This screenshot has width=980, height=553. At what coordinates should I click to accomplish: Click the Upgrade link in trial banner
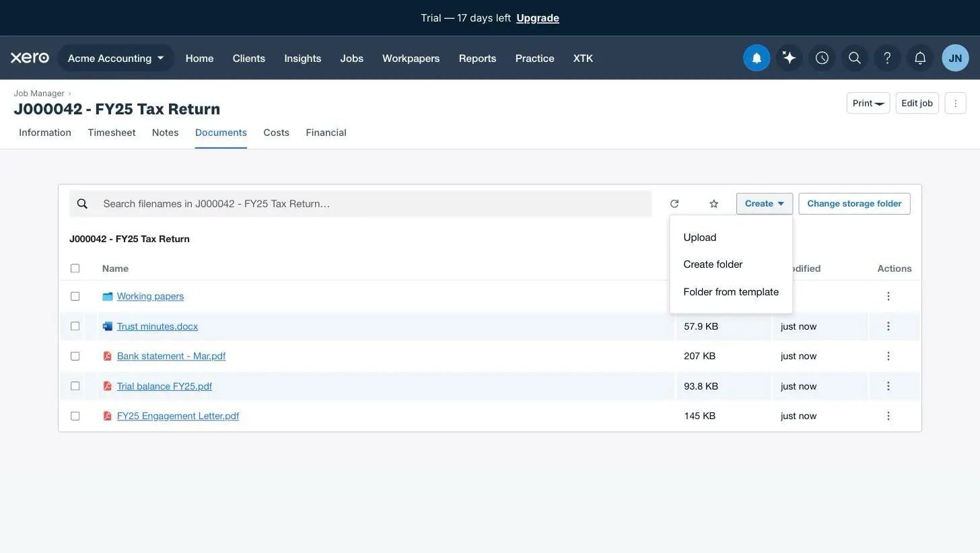pyautogui.click(x=538, y=18)
